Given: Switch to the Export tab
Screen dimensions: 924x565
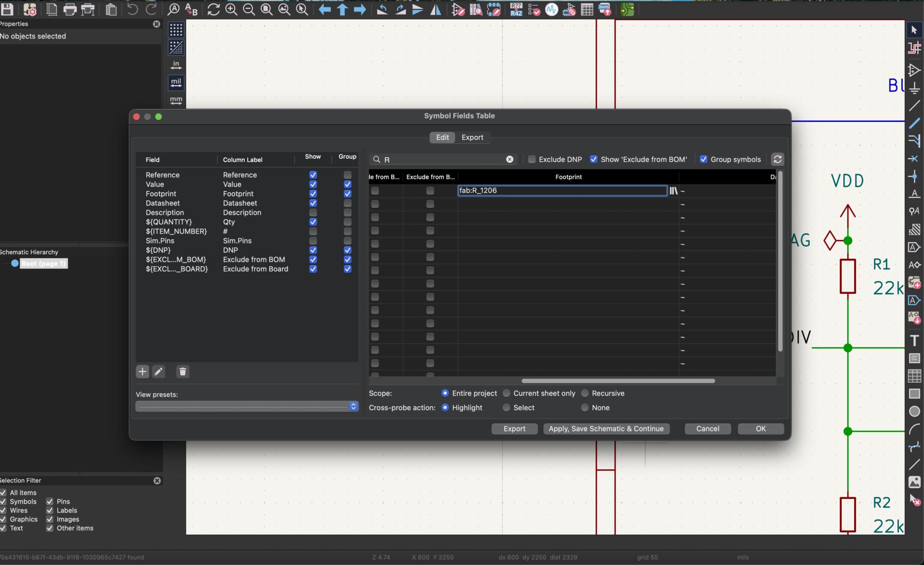Looking at the screenshot, I should click(473, 137).
